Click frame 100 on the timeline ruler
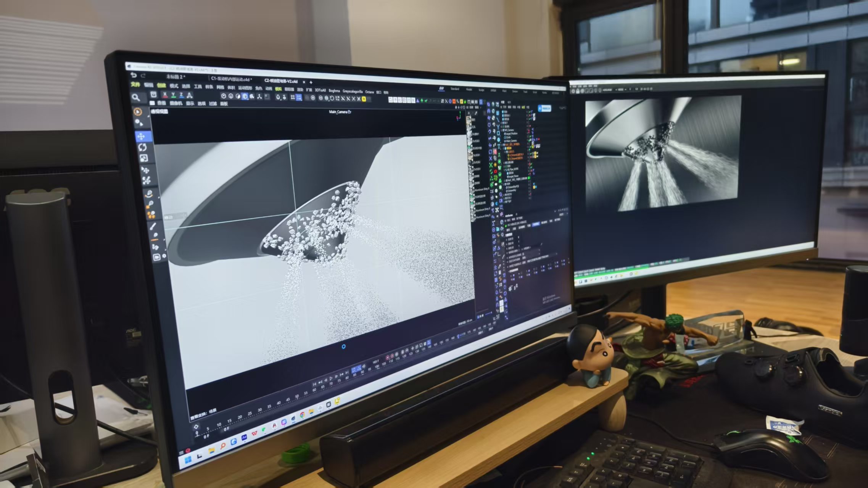This screenshot has height=488, width=868. [x=377, y=367]
